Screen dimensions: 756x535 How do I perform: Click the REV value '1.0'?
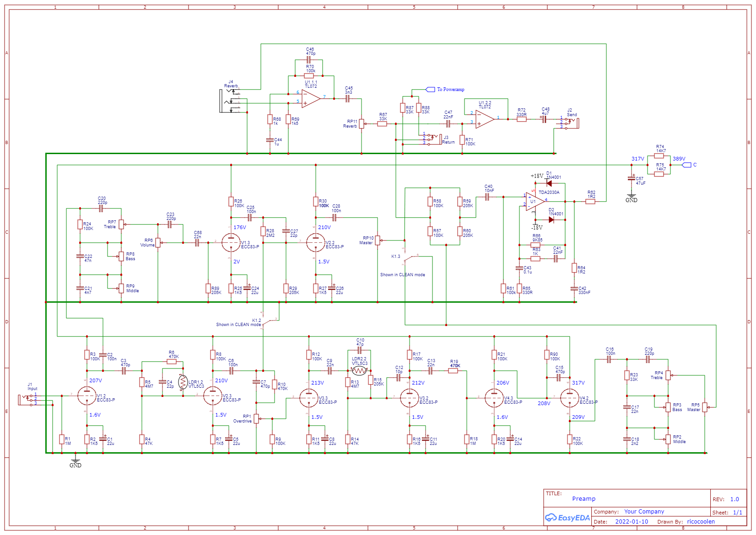pyautogui.click(x=734, y=499)
